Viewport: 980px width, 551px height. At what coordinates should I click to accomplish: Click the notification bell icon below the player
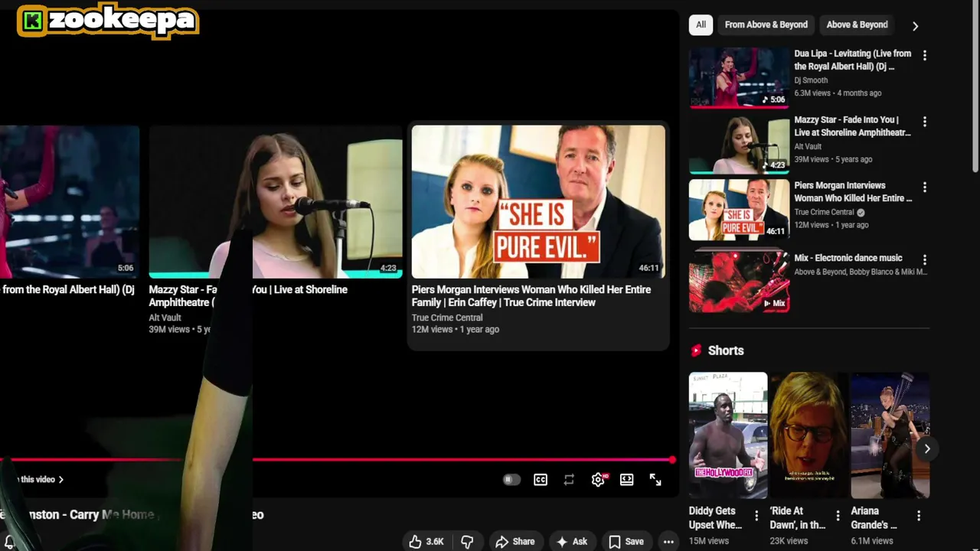tap(9, 542)
